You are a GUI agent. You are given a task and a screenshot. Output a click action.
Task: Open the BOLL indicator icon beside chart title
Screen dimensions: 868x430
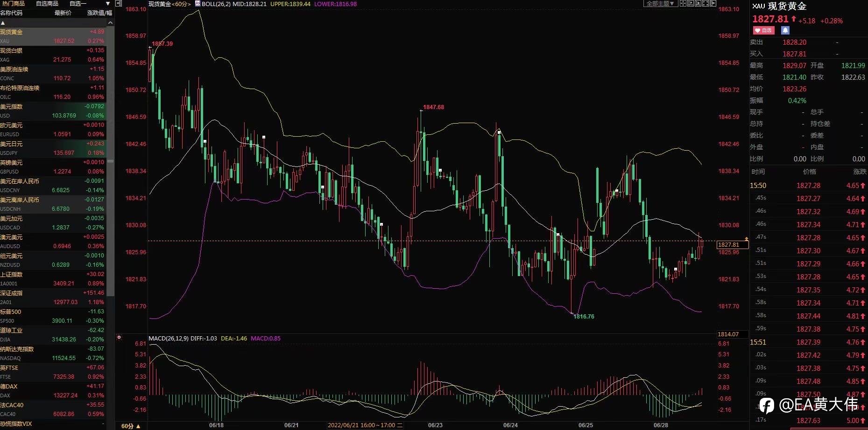(198, 3)
